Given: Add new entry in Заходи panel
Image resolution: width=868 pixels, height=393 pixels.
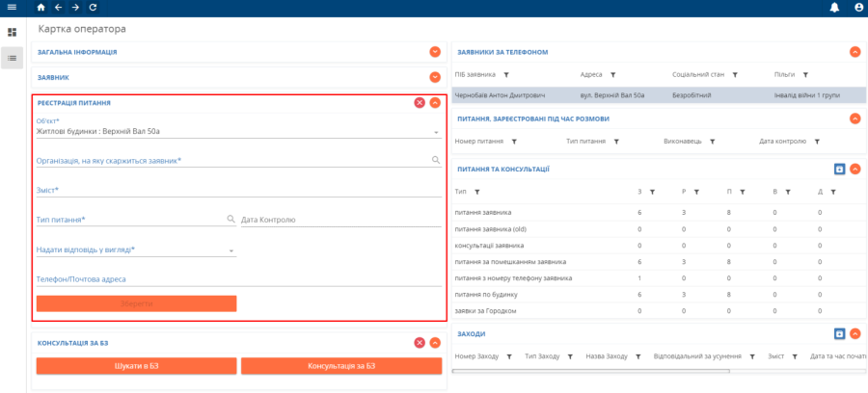Looking at the screenshot, I should pos(839,333).
